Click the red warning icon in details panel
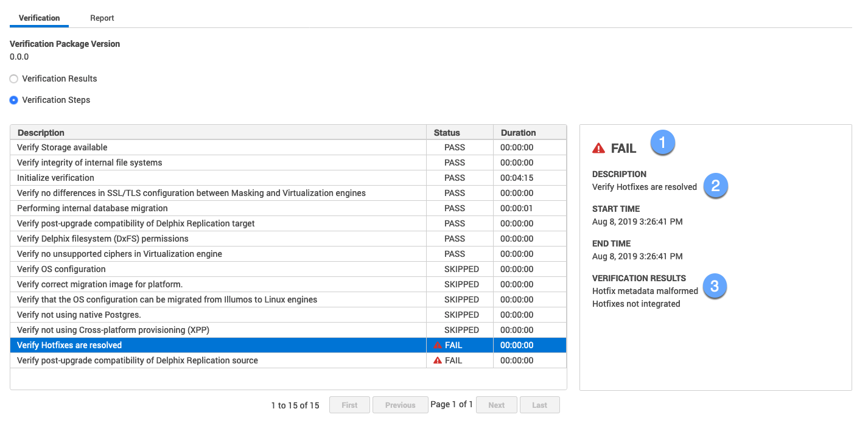 pyautogui.click(x=598, y=148)
